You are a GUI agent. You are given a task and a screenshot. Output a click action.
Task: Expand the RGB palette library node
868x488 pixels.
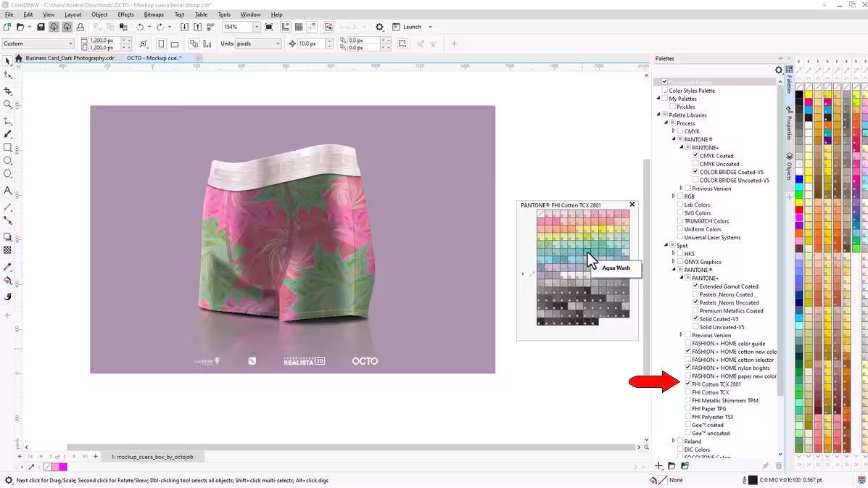pos(673,197)
